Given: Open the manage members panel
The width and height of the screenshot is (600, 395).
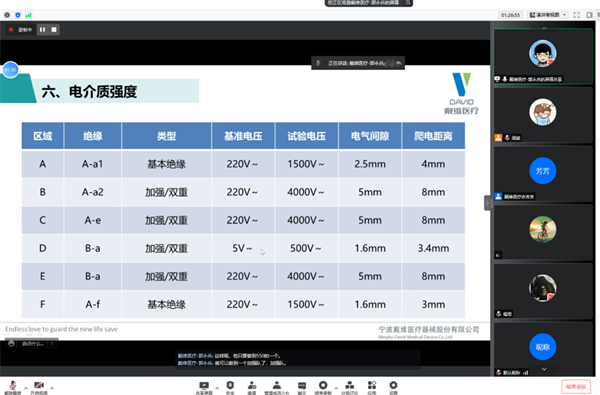Looking at the screenshot, I should click(x=277, y=387).
